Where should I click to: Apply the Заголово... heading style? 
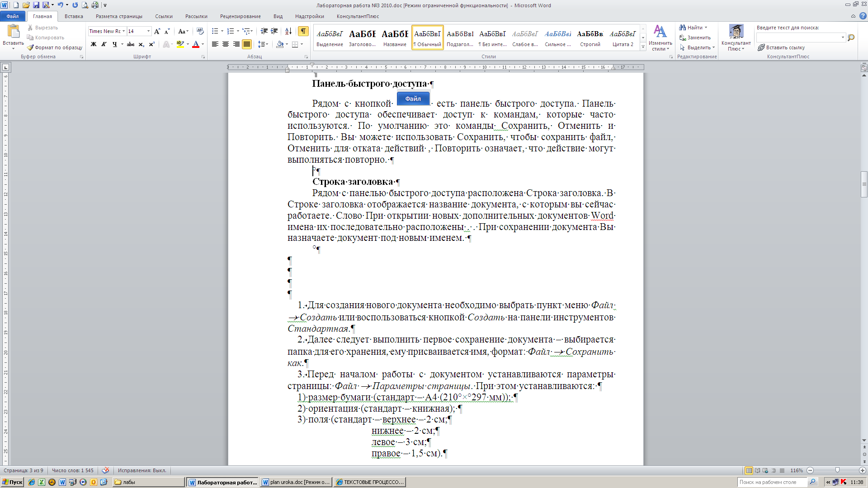[362, 38]
